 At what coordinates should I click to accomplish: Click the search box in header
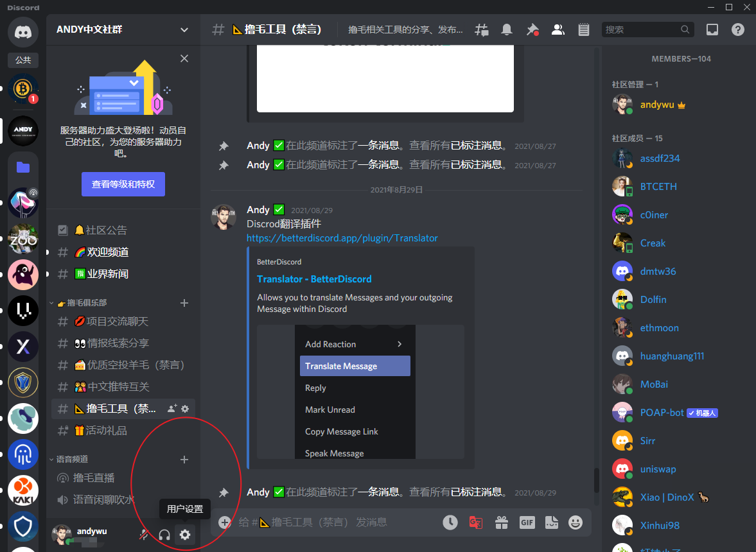[647, 30]
